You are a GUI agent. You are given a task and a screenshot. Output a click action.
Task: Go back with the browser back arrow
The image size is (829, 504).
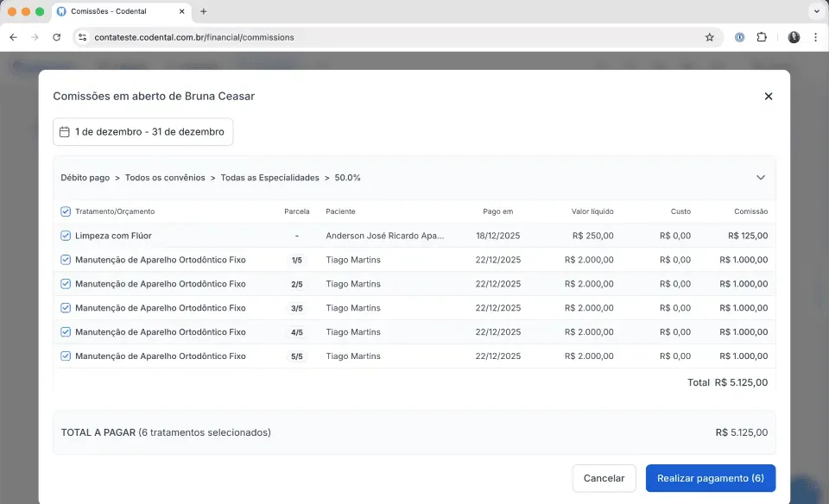coord(13,37)
